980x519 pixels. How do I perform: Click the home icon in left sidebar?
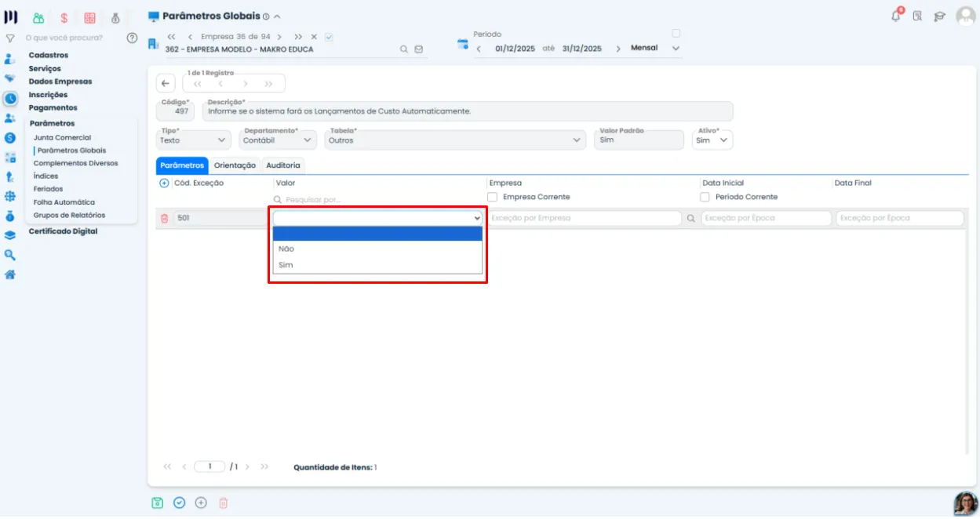click(x=10, y=274)
